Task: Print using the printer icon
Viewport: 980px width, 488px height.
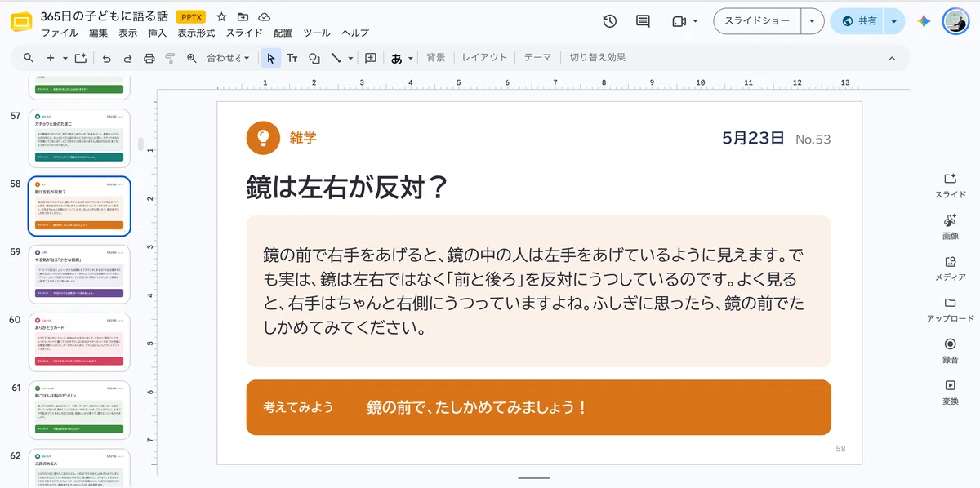Action: pyautogui.click(x=149, y=58)
